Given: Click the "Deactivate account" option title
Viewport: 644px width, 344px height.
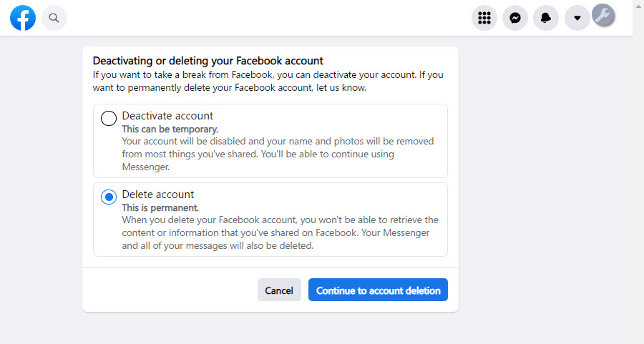Looking at the screenshot, I should tap(167, 116).
